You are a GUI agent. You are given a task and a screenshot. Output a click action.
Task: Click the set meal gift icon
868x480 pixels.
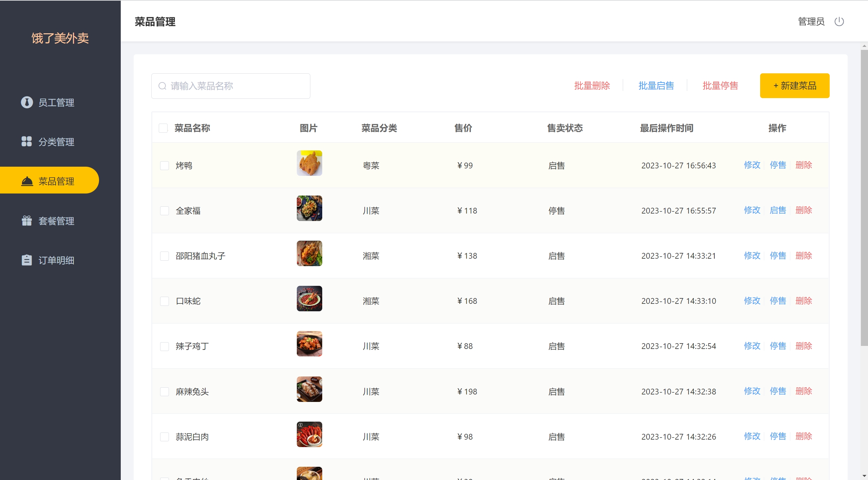coord(26,221)
